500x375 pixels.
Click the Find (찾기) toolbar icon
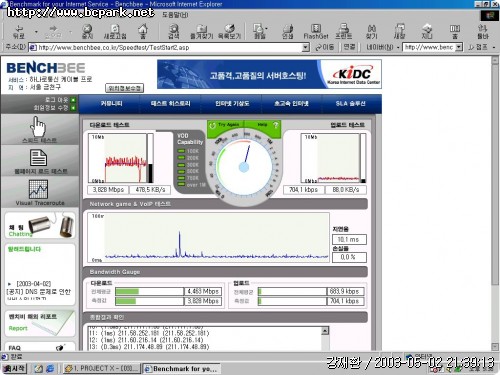click(371, 29)
